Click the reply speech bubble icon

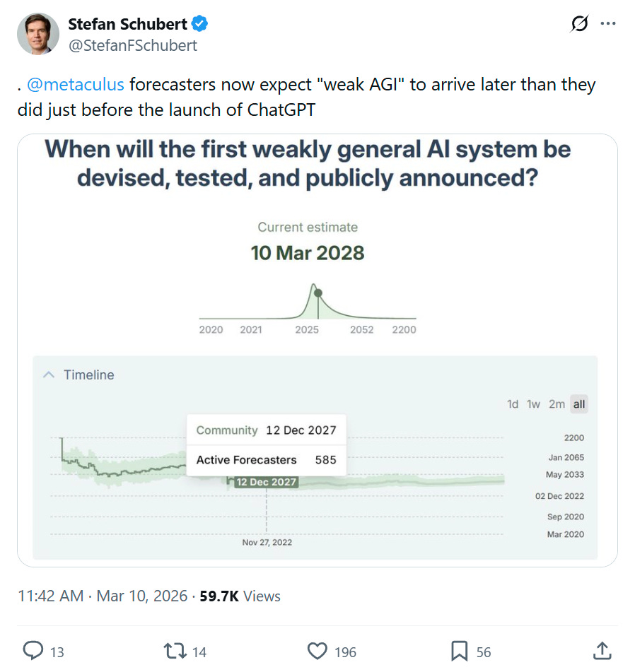click(33, 651)
